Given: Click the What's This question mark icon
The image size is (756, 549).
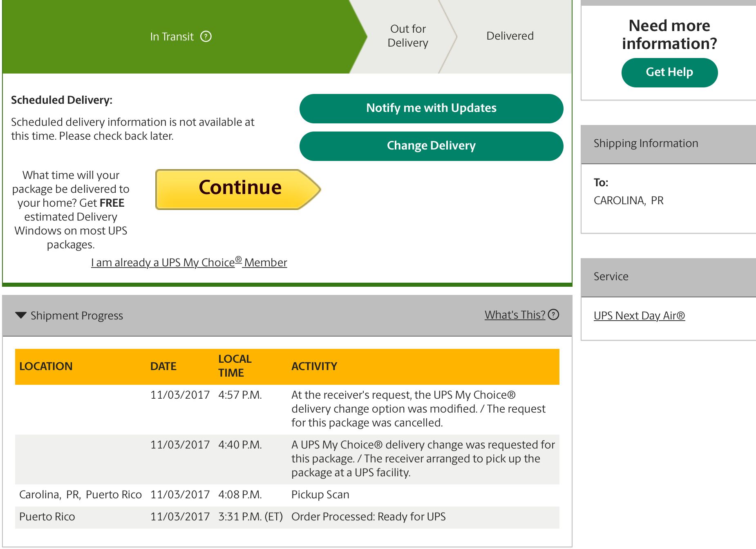Looking at the screenshot, I should click(x=553, y=315).
